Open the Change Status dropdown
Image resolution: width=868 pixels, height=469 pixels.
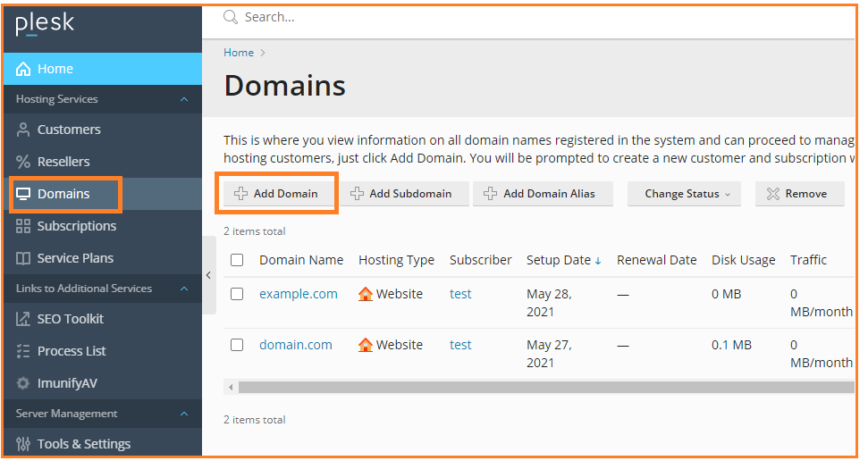[684, 194]
